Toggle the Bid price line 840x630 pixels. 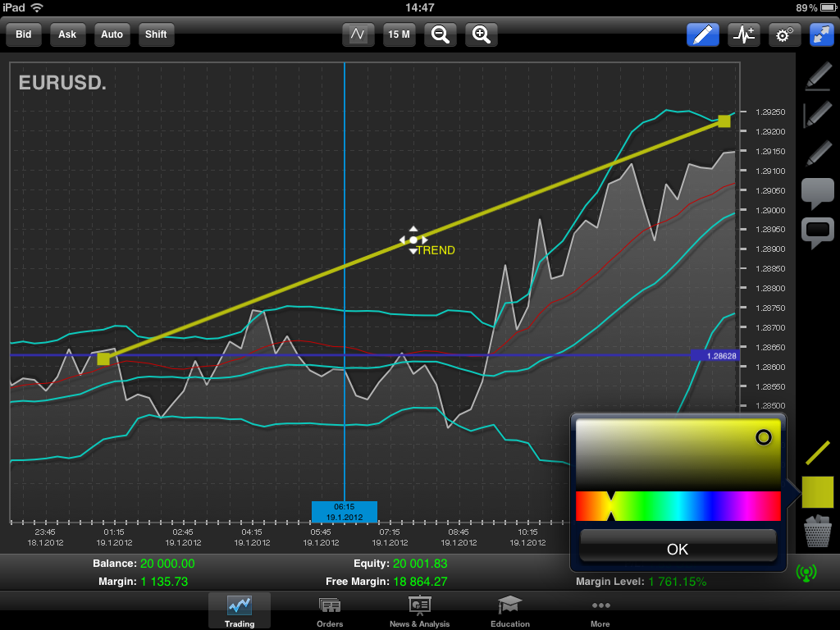pos(24,34)
